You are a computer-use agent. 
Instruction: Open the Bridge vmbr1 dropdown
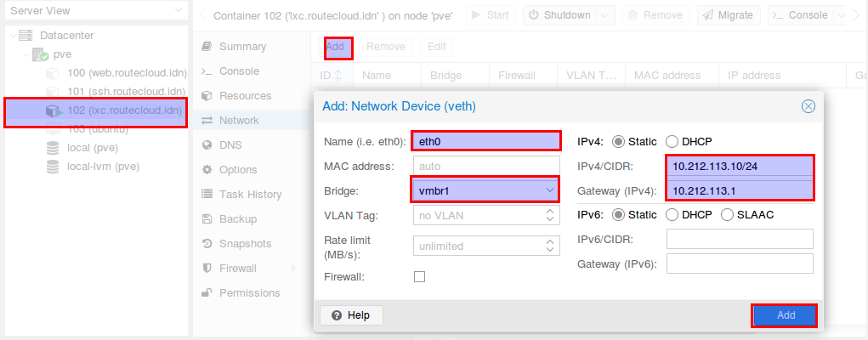tap(486, 190)
